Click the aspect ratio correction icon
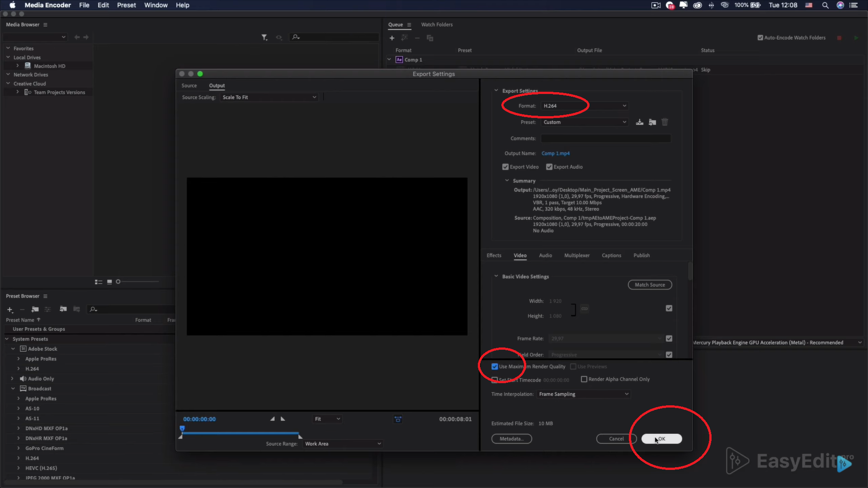Screen dimensions: 868x488 398,419
